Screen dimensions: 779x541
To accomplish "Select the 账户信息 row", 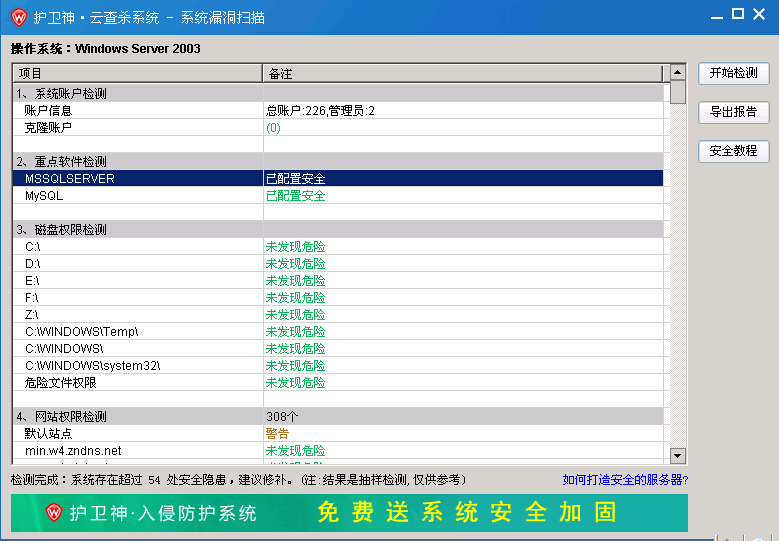I will (338, 111).
